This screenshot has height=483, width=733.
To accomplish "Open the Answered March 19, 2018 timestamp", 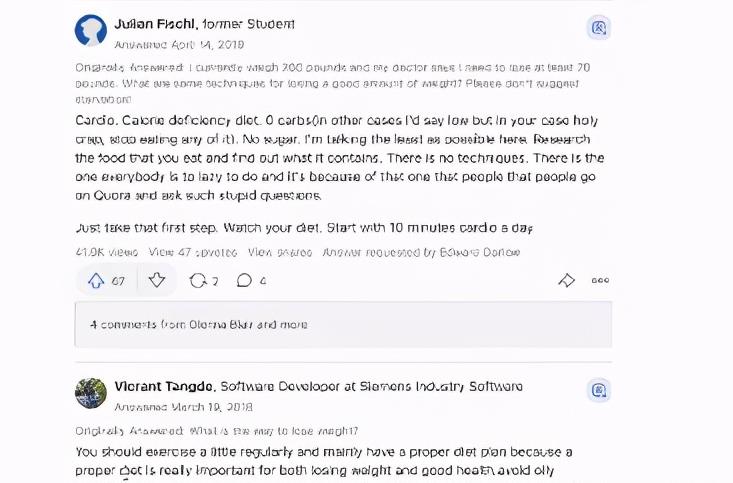I will (x=183, y=407).
